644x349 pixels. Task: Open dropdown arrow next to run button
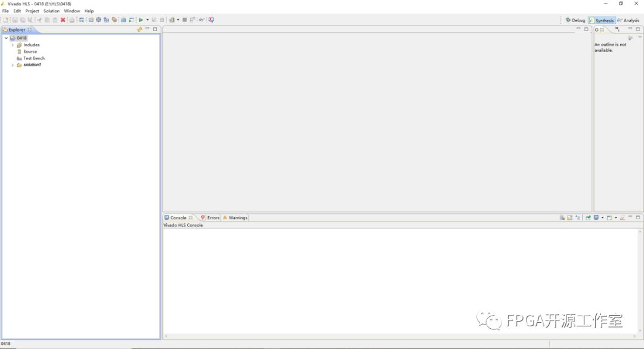tap(147, 20)
